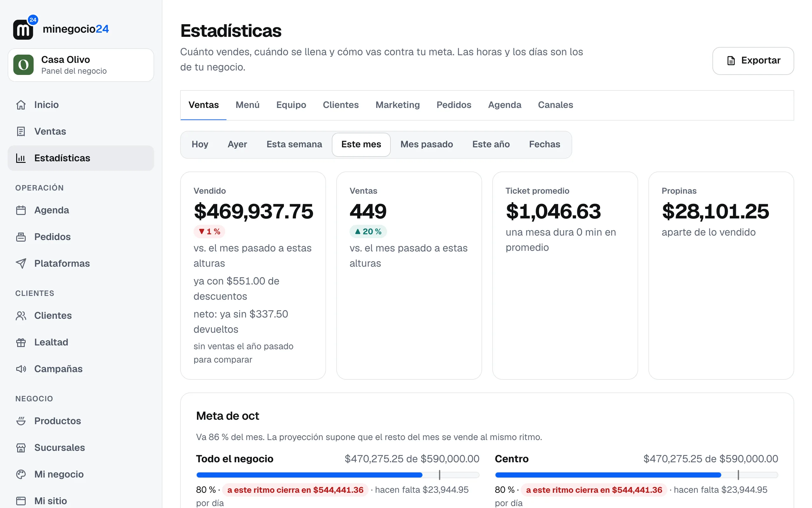Click the Ventas receipt icon in sidebar
The width and height of the screenshot is (812, 508).
pyautogui.click(x=21, y=131)
